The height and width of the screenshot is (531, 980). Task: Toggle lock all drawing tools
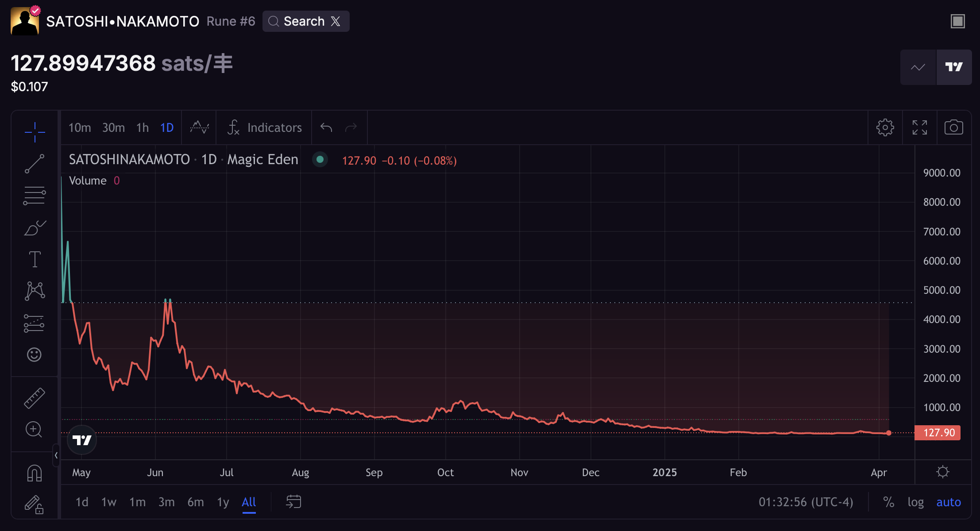[x=35, y=504]
